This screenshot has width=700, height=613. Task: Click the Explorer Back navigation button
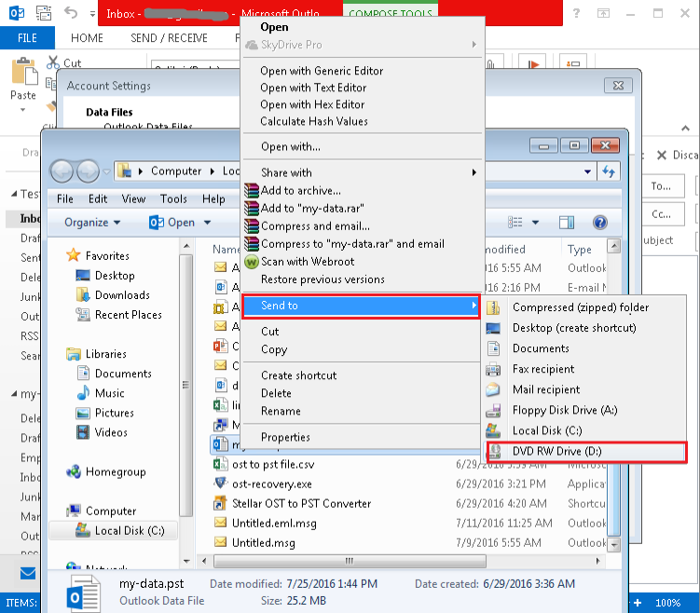click(62, 171)
